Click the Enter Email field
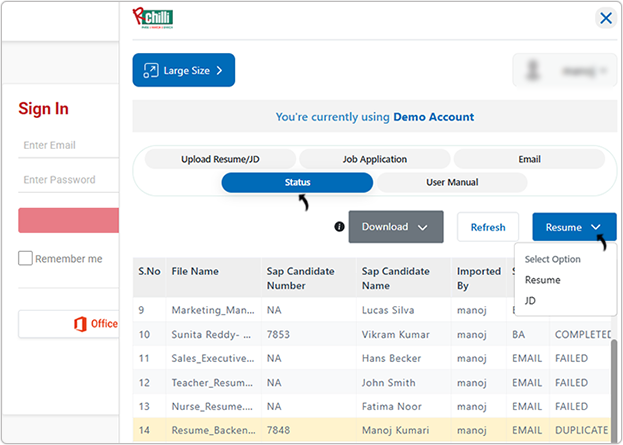 click(66, 145)
